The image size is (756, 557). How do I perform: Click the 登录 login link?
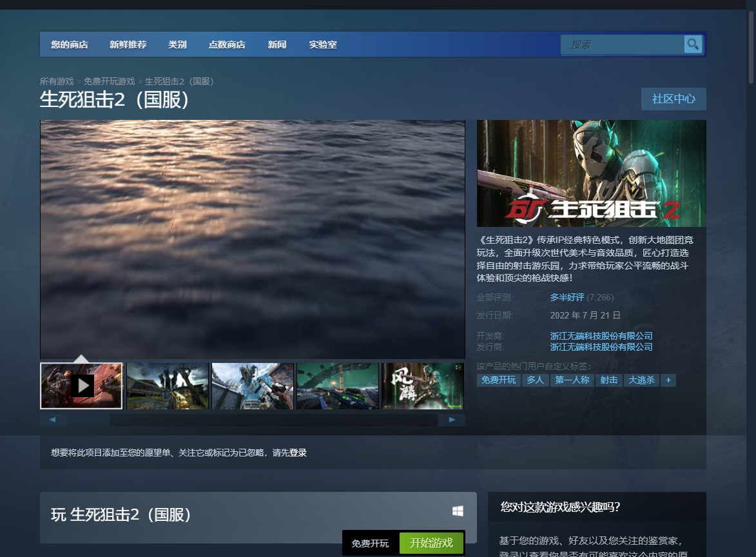click(298, 453)
